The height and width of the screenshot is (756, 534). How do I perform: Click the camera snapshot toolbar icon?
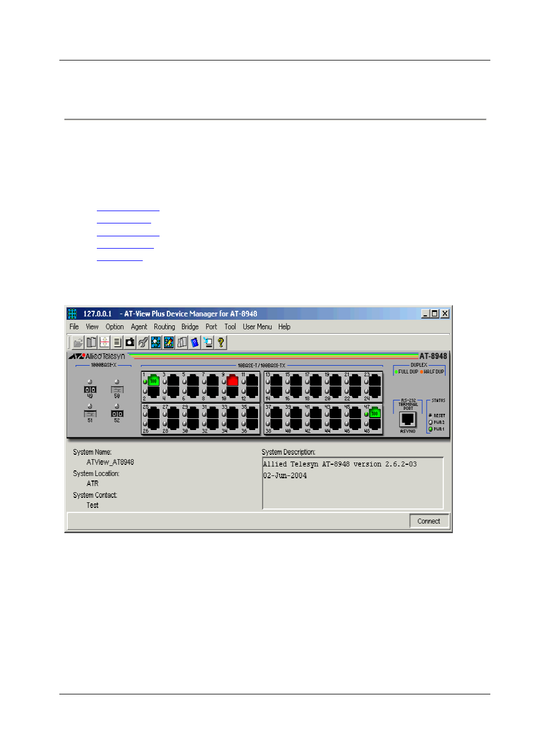[130, 342]
